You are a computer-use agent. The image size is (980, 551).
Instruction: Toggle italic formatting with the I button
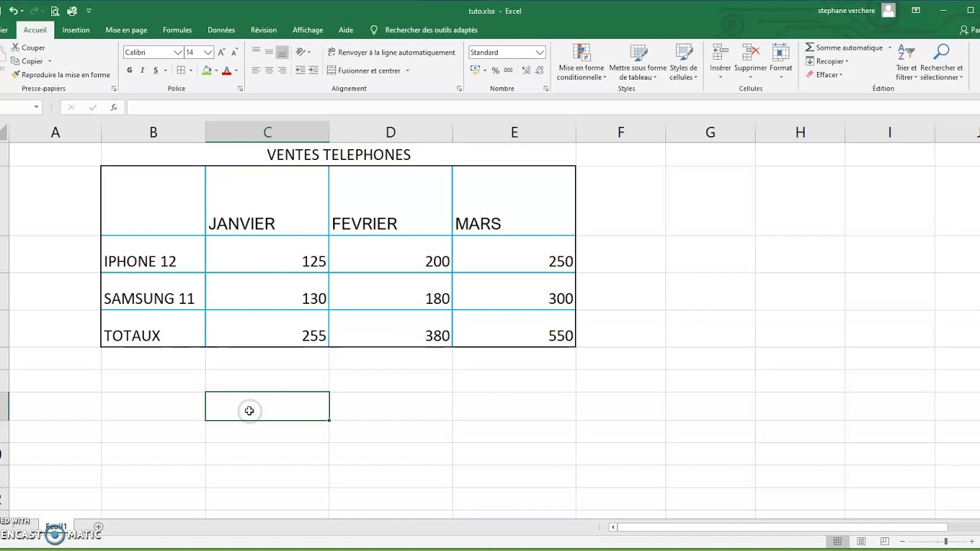(142, 70)
